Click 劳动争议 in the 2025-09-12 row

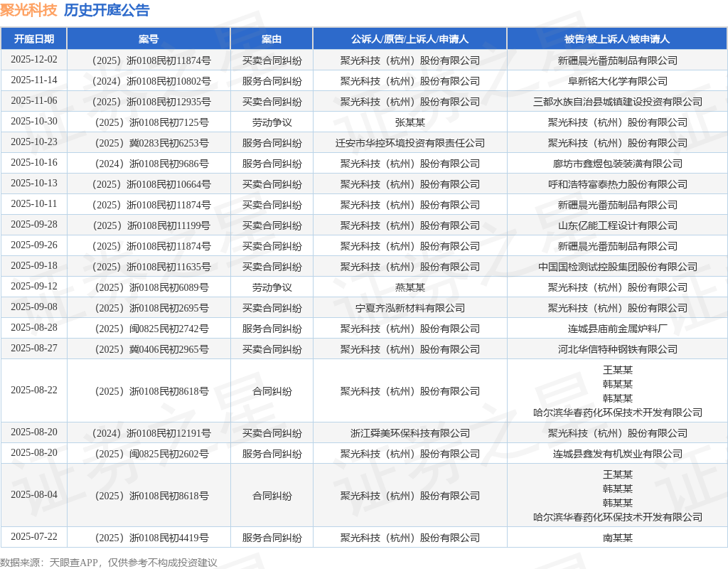(x=272, y=287)
